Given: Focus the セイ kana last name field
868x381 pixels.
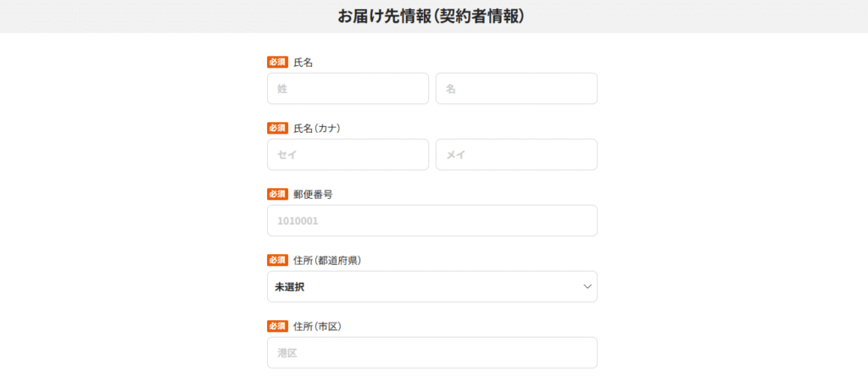Looking at the screenshot, I should 348,155.
